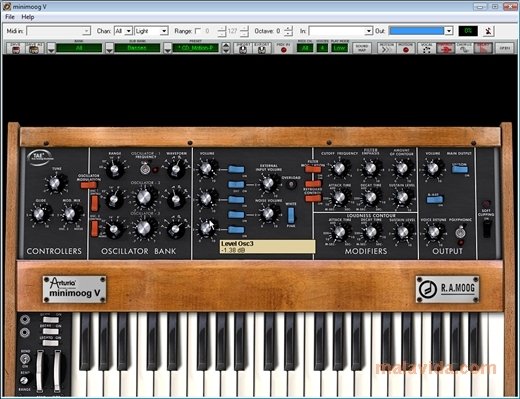Expand the Bank list arrow
The image size is (520, 399).
coord(51,48)
